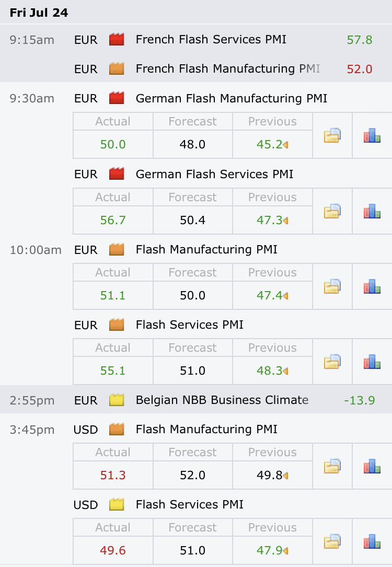Select the German Flash Services PMI title

tap(214, 174)
